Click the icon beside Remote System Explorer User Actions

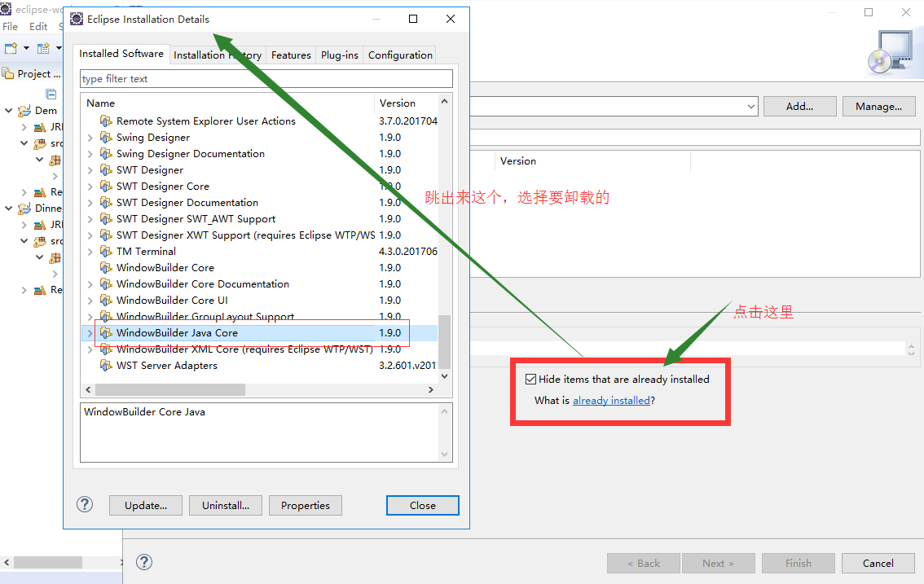(x=106, y=121)
